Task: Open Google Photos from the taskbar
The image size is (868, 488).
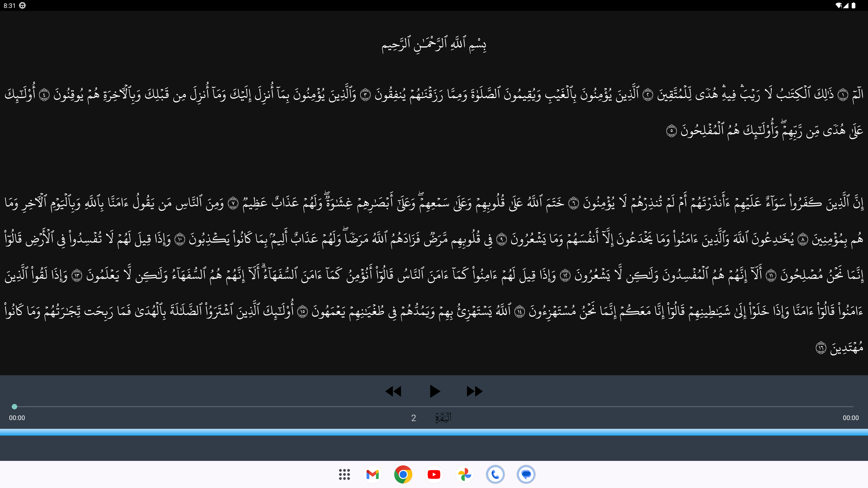Action: (465, 474)
